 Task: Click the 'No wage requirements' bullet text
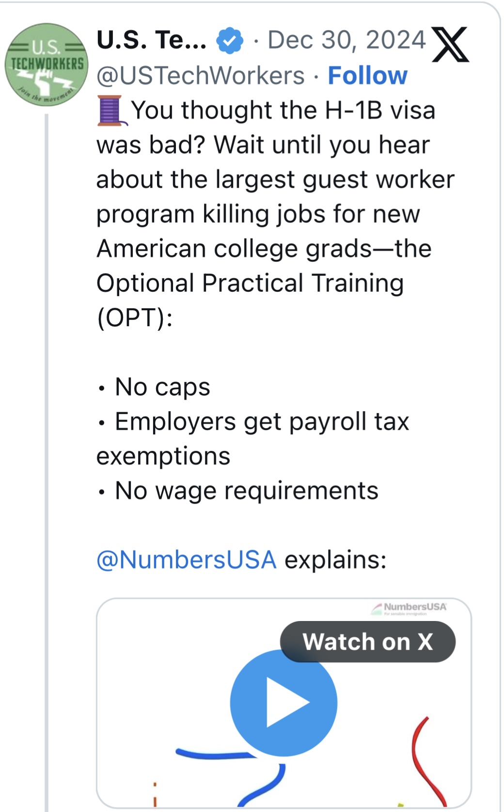click(247, 491)
